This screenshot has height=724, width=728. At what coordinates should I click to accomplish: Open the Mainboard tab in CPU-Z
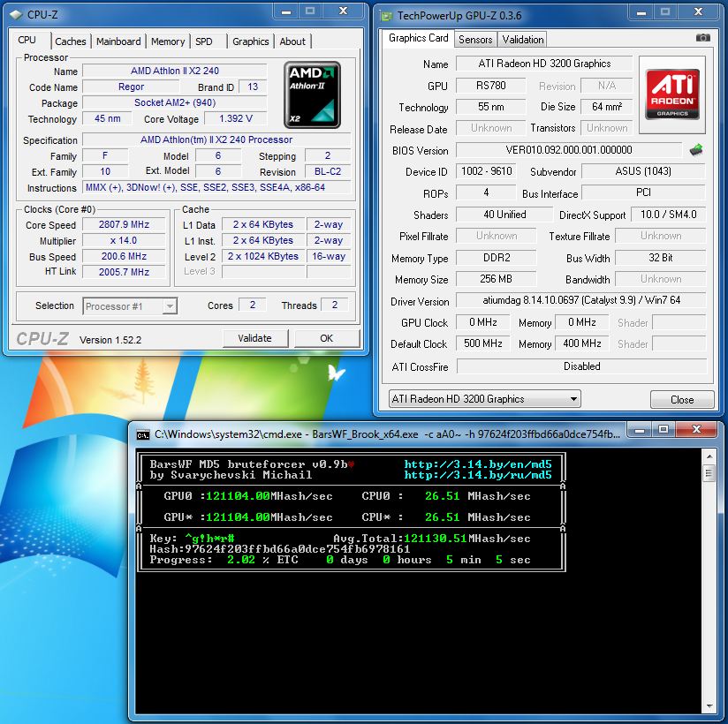point(118,41)
